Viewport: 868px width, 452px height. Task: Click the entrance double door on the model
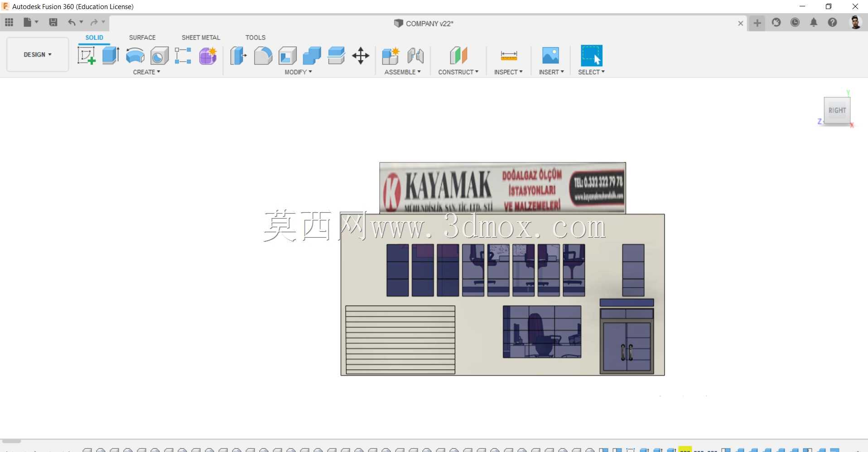coord(627,347)
